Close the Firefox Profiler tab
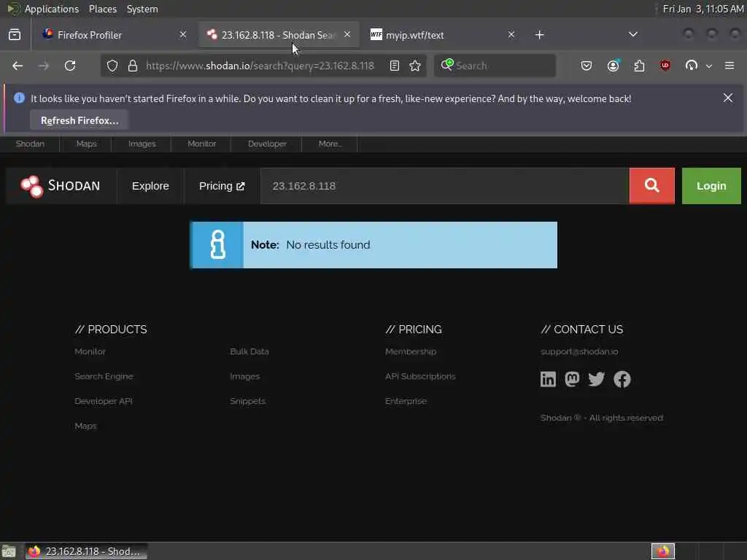 coord(183,34)
